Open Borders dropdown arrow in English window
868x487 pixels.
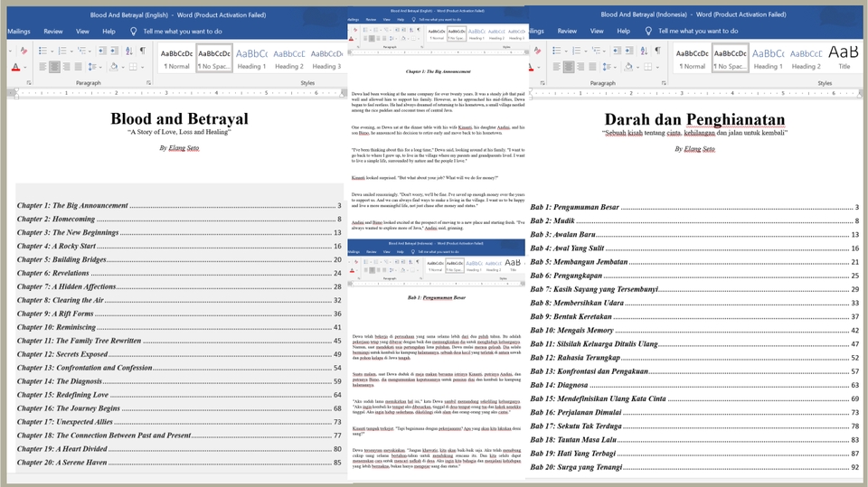pyautogui.click(x=143, y=68)
